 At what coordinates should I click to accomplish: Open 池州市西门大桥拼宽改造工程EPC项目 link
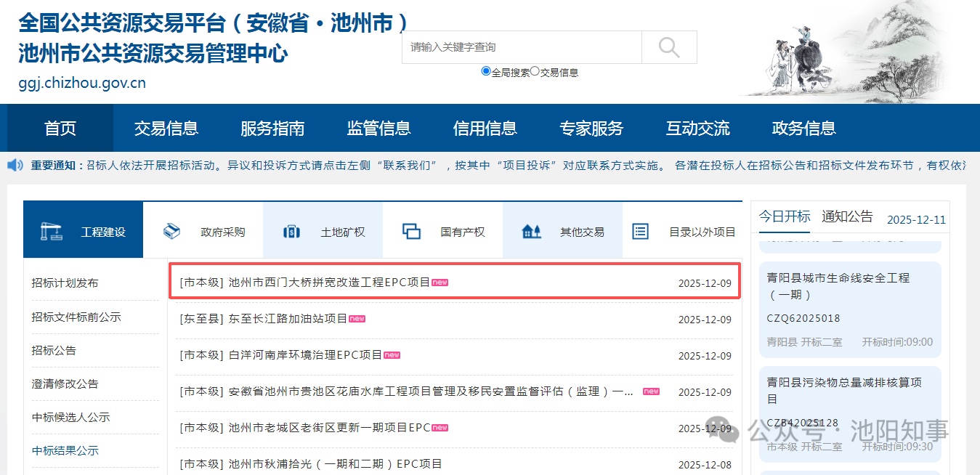(x=329, y=283)
